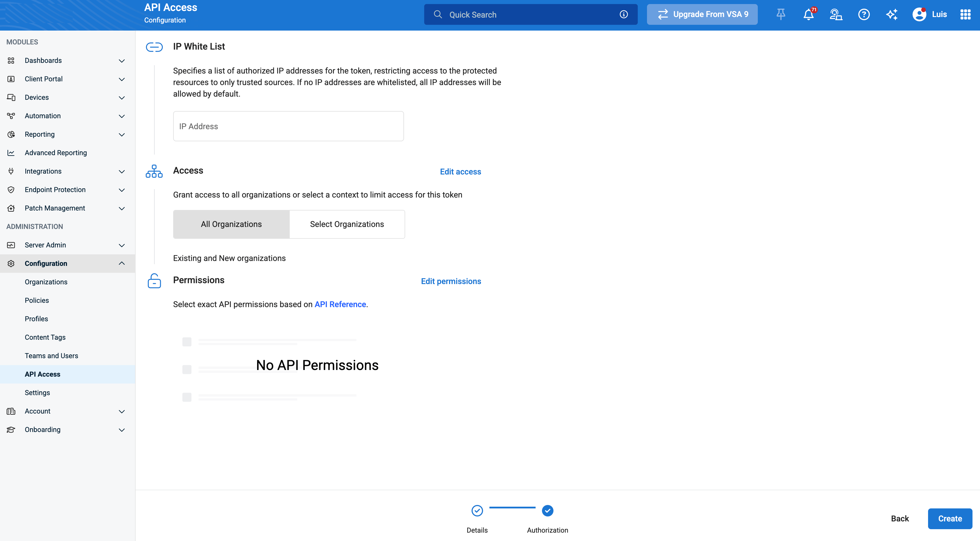This screenshot has height=541, width=980.
Task: Click into the IP Address field
Action: point(288,126)
